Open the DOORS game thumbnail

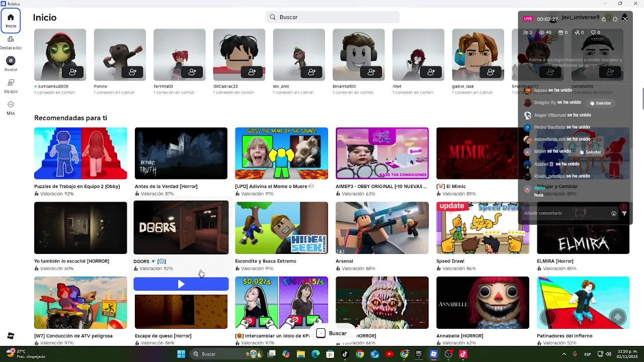(181, 228)
